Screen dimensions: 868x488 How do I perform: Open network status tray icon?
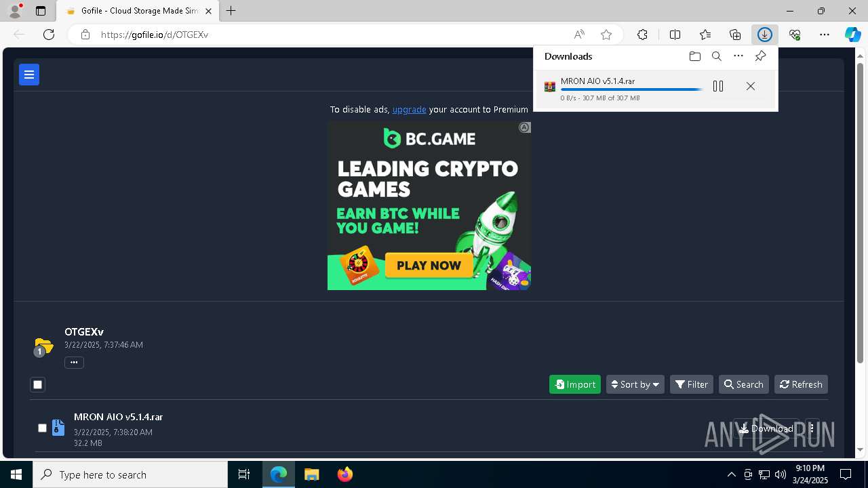[x=764, y=474]
